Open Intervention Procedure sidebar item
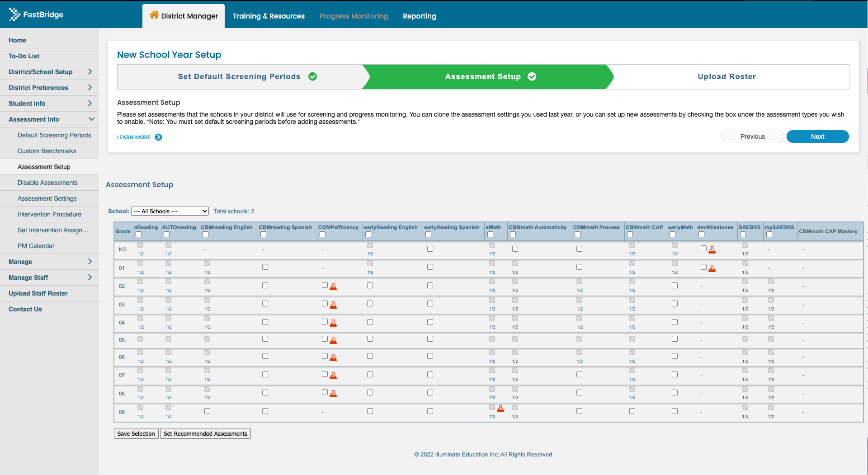Image resolution: width=868 pixels, height=475 pixels. (50, 214)
